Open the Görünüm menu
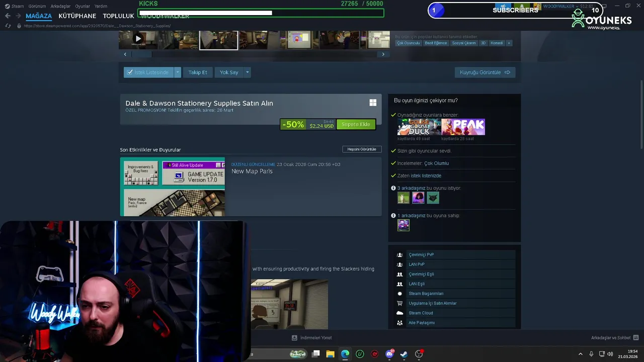This screenshot has width=644, height=362. point(37,6)
